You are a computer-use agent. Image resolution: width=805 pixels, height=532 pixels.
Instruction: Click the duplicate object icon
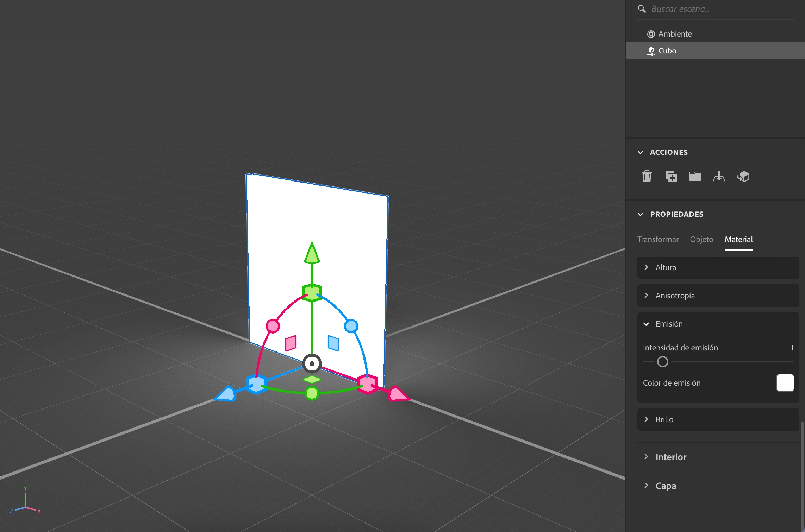coord(671,176)
